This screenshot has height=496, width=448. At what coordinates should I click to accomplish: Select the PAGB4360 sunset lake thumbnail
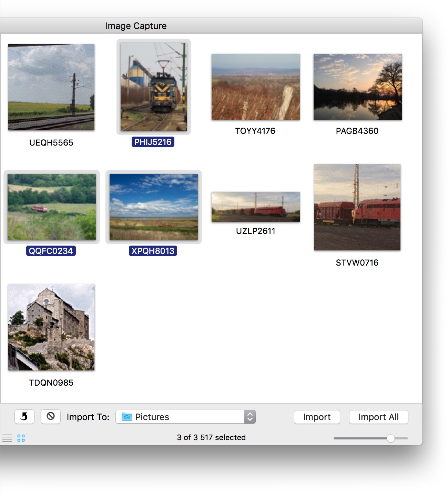pyautogui.click(x=358, y=87)
